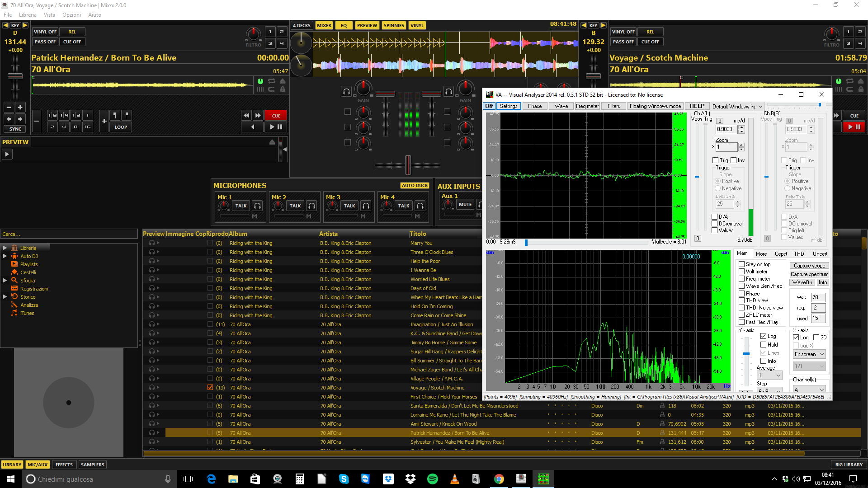
Task: Enable THD view checkbox
Action: (x=741, y=300)
